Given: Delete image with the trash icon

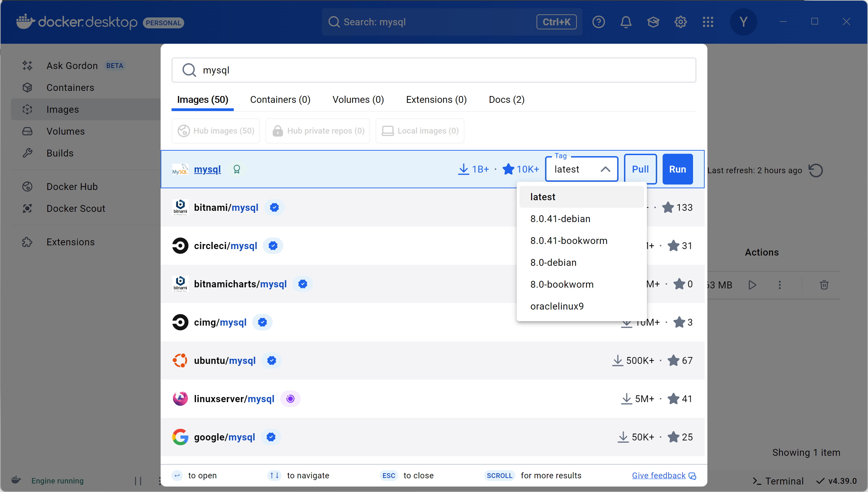Looking at the screenshot, I should pos(824,285).
